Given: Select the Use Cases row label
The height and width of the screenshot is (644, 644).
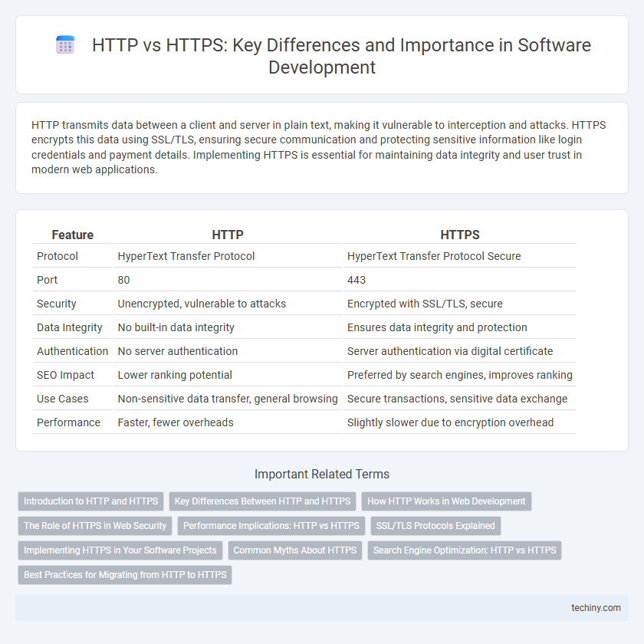Looking at the screenshot, I should pyautogui.click(x=62, y=399).
